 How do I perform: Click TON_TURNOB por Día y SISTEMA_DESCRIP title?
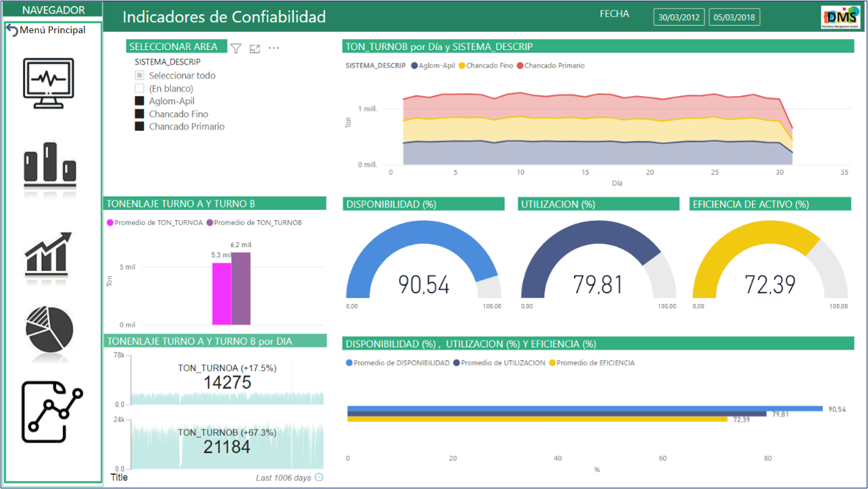tap(439, 47)
